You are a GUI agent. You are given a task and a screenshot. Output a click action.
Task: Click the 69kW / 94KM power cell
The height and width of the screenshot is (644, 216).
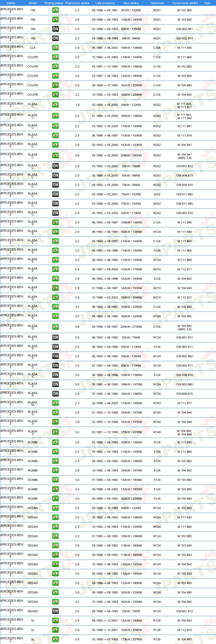point(131,38)
